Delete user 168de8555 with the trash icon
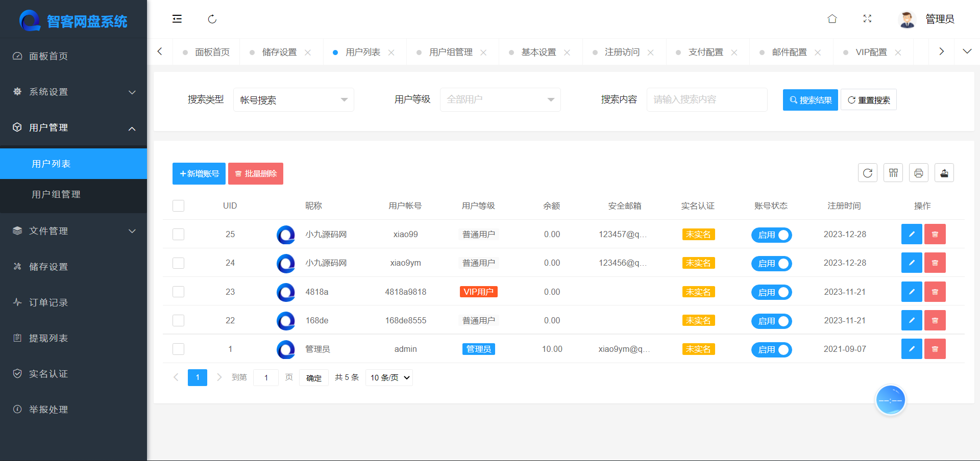Image resolution: width=980 pixels, height=461 pixels. click(x=935, y=320)
